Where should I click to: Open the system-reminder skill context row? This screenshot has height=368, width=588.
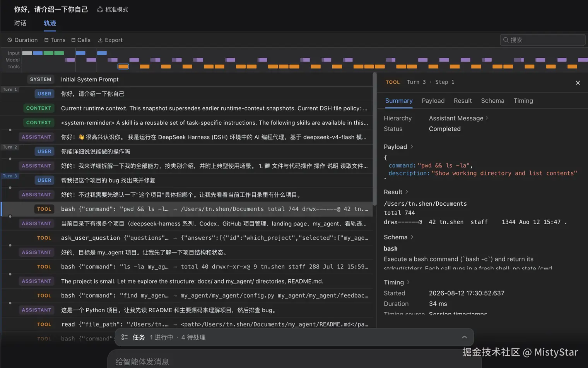[187, 122]
